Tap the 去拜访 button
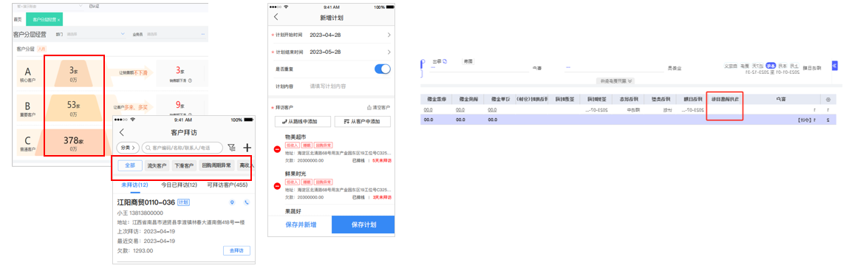The height and width of the screenshot is (274, 868). 236,251
